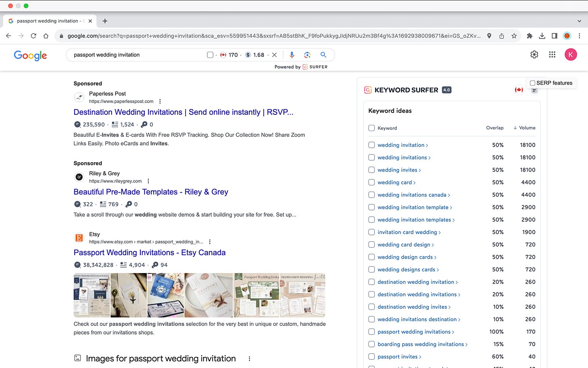Open the 'wedding invitation template' keyword link

pyautogui.click(x=415, y=207)
